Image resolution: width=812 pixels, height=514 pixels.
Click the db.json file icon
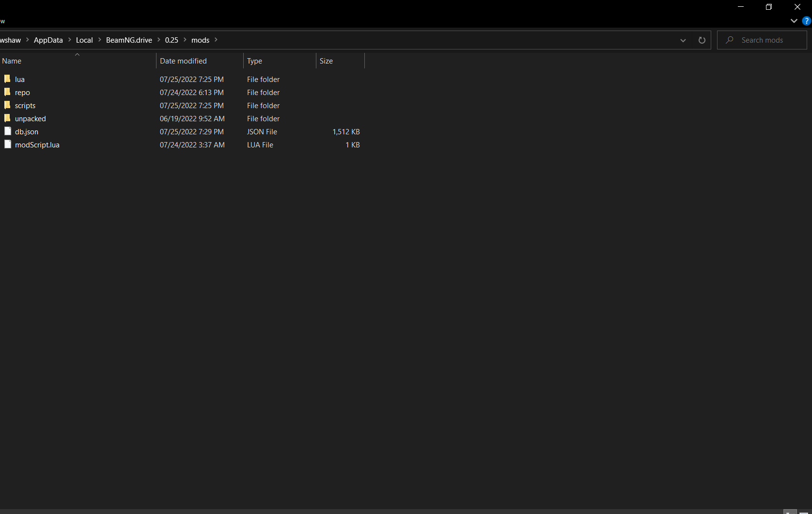click(x=7, y=131)
